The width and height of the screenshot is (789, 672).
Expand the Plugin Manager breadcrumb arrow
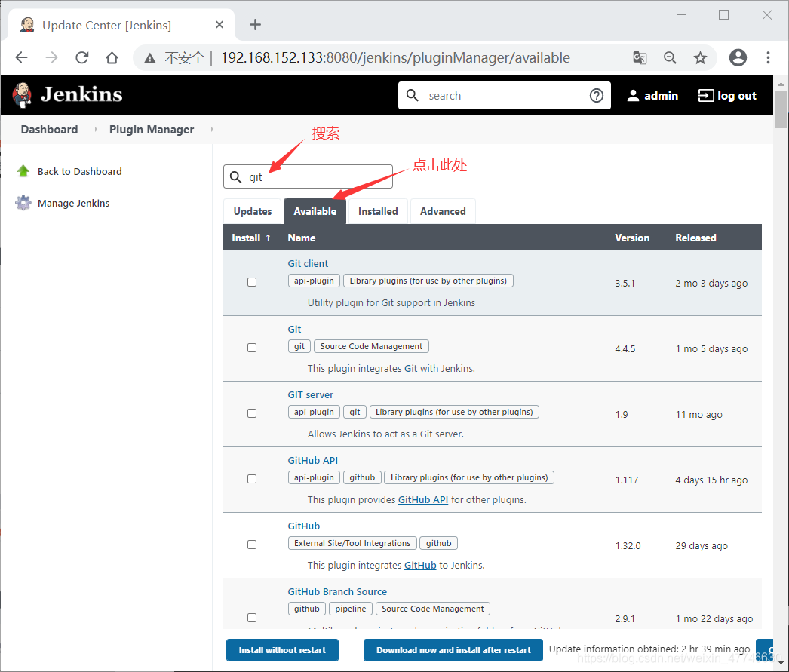(x=212, y=130)
